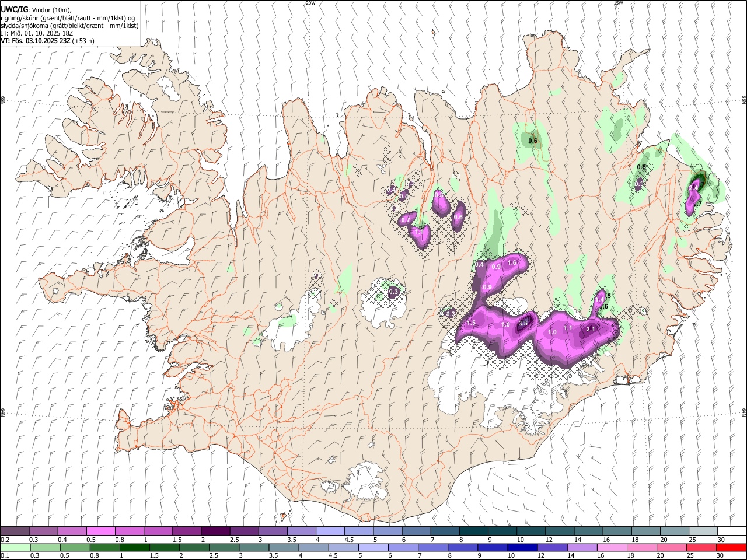Select the VT valid time 03.10.2025 23Z line
This screenshot has width=747, height=560.
(x=47, y=41)
